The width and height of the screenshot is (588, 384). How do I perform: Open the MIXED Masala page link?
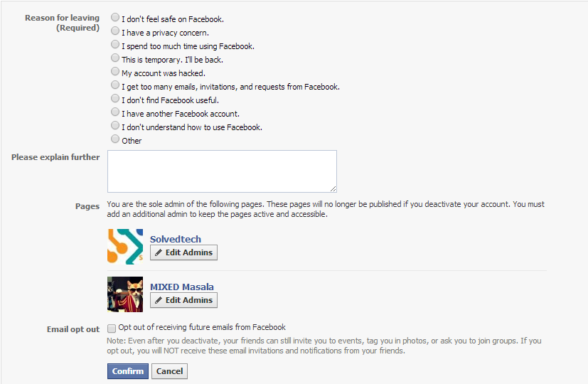click(182, 287)
